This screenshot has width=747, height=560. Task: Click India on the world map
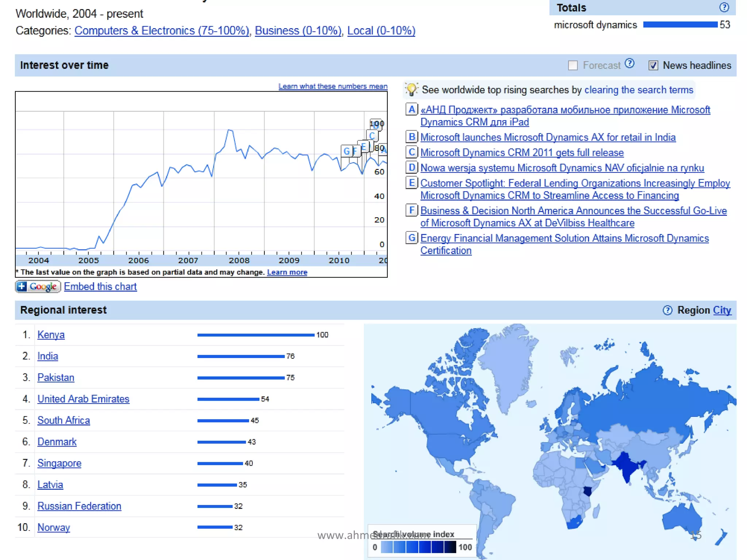(627, 467)
